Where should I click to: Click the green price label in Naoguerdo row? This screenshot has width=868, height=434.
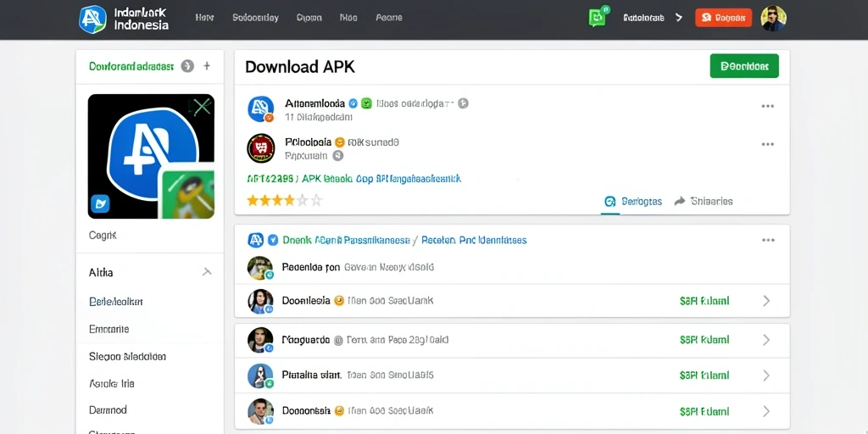pyautogui.click(x=704, y=340)
